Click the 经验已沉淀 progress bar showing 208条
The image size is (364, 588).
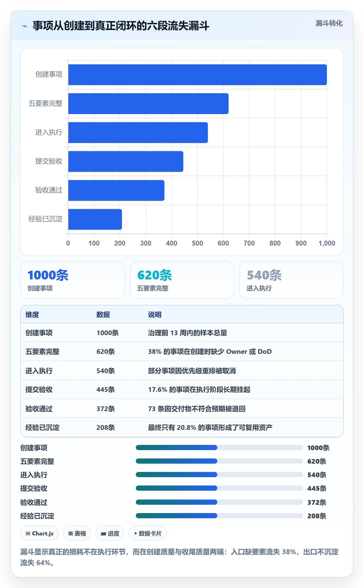(219, 516)
